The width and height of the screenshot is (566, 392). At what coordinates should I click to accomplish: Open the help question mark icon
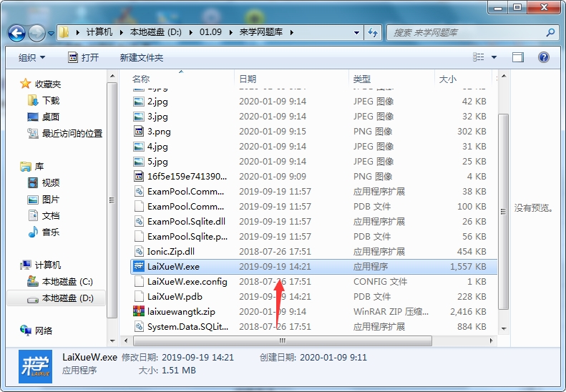[544, 57]
